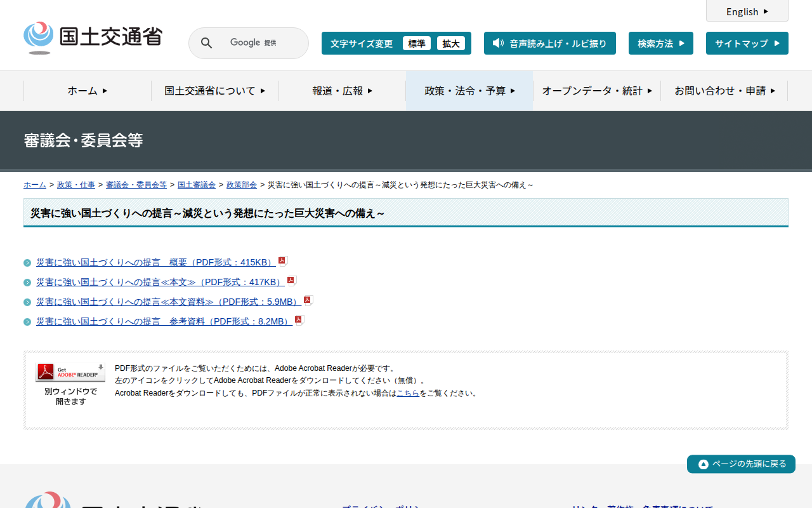Expand the オープンデータ・統計 menu
The width and height of the screenshot is (812, 508).
(x=597, y=91)
